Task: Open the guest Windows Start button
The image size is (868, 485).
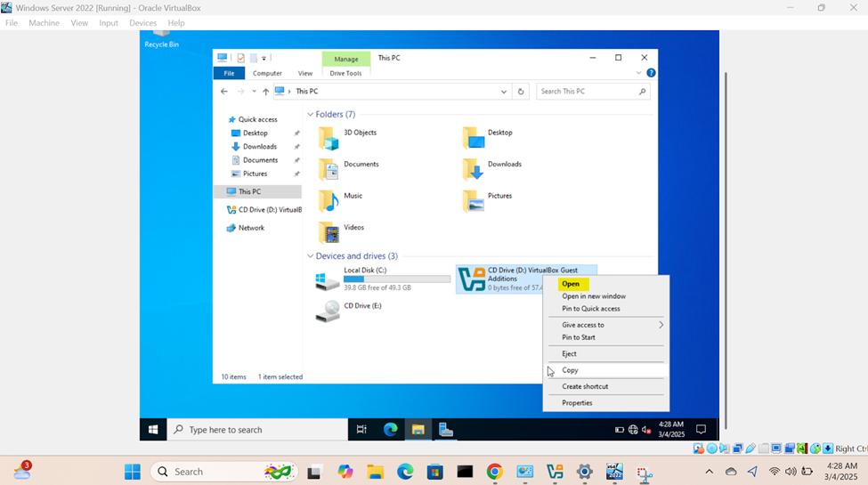Action: 153,430
